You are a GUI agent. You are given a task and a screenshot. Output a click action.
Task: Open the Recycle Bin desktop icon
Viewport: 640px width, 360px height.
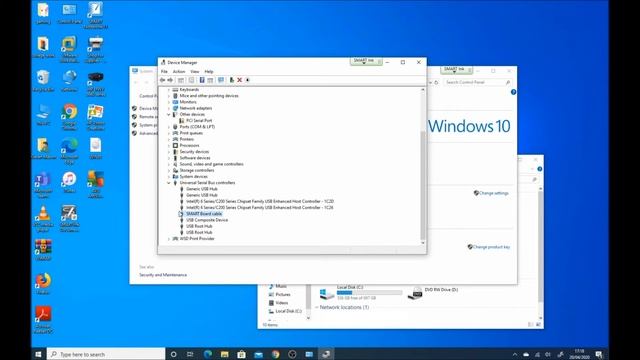coord(43,81)
